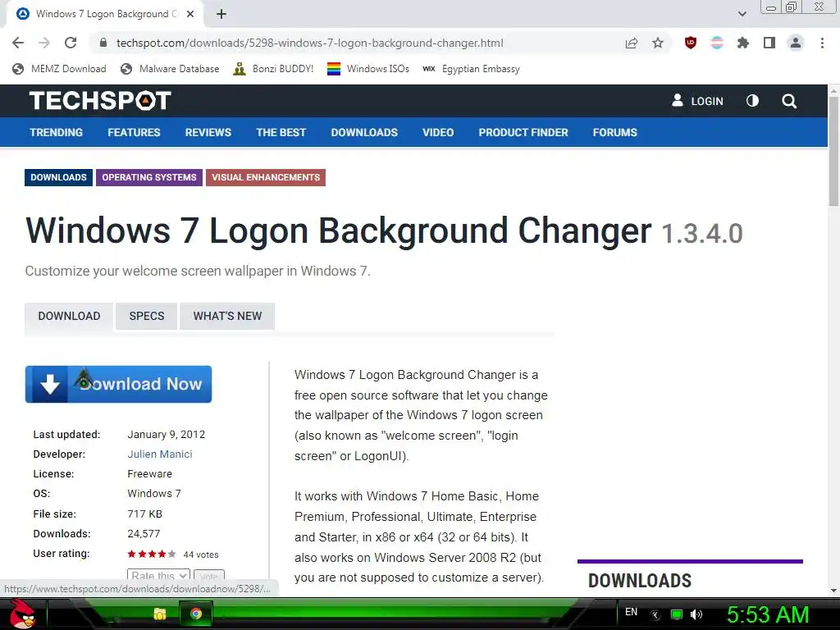Image resolution: width=840 pixels, height=630 pixels.
Task: Open THE BEST nav item
Action: pyautogui.click(x=281, y=132)
